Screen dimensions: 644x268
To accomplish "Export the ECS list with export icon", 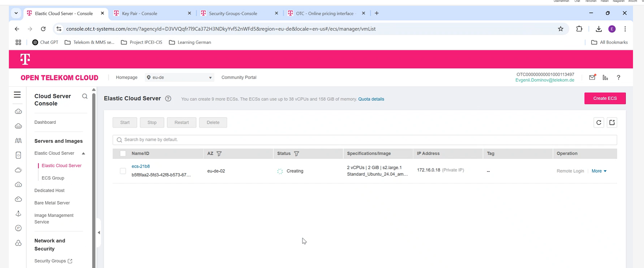I will (612, 123).
